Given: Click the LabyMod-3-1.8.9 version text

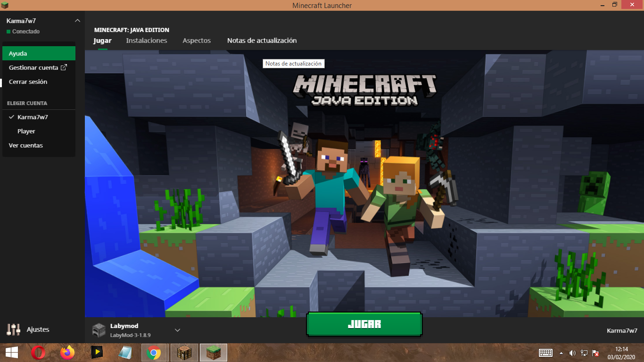Looking at the screenshot, I should point(131,335).
